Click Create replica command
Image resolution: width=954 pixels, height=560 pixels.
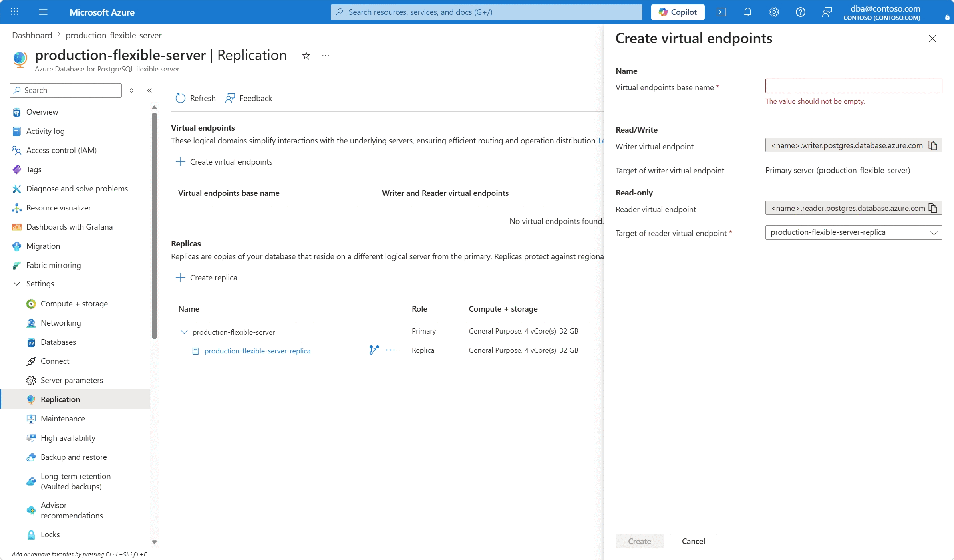pyautogui.click(x=207, y=278)
